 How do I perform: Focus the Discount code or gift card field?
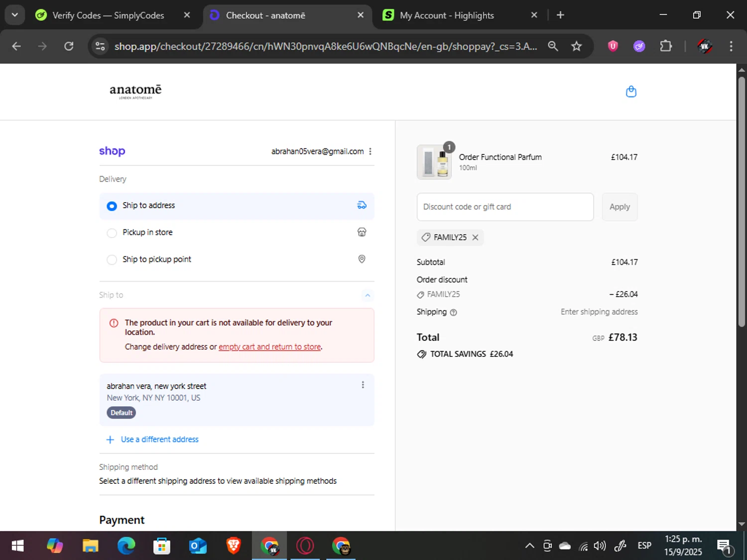click(x=505, y=207)
